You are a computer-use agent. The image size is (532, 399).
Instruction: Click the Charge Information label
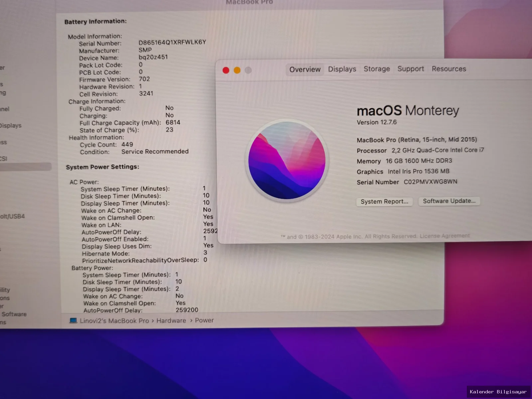coord(97,101)
